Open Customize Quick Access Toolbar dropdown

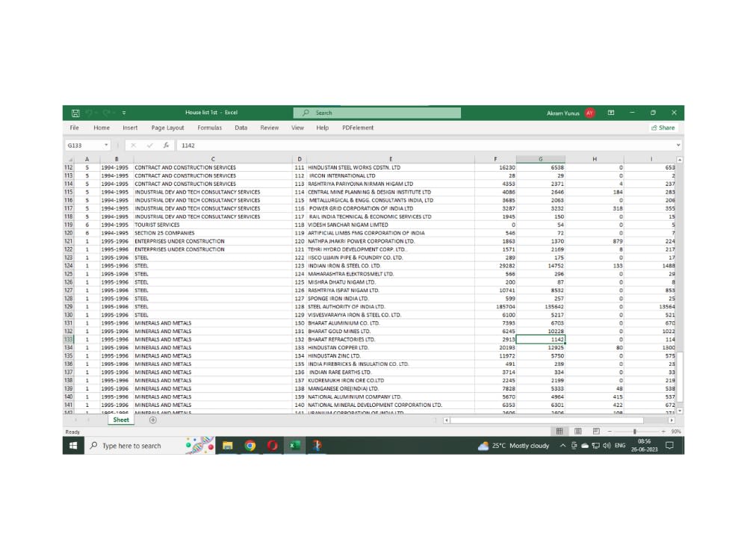124,113
